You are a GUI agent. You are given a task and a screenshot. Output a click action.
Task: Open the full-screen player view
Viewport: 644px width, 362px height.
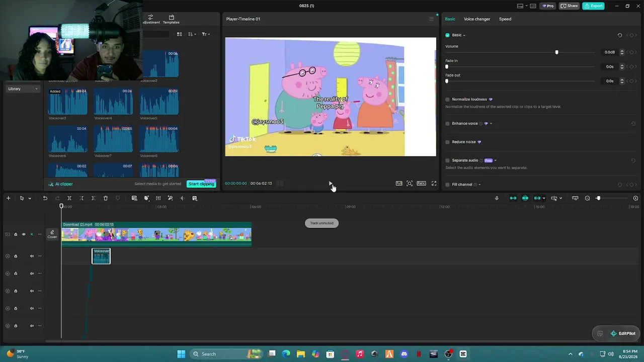(434, 184)
